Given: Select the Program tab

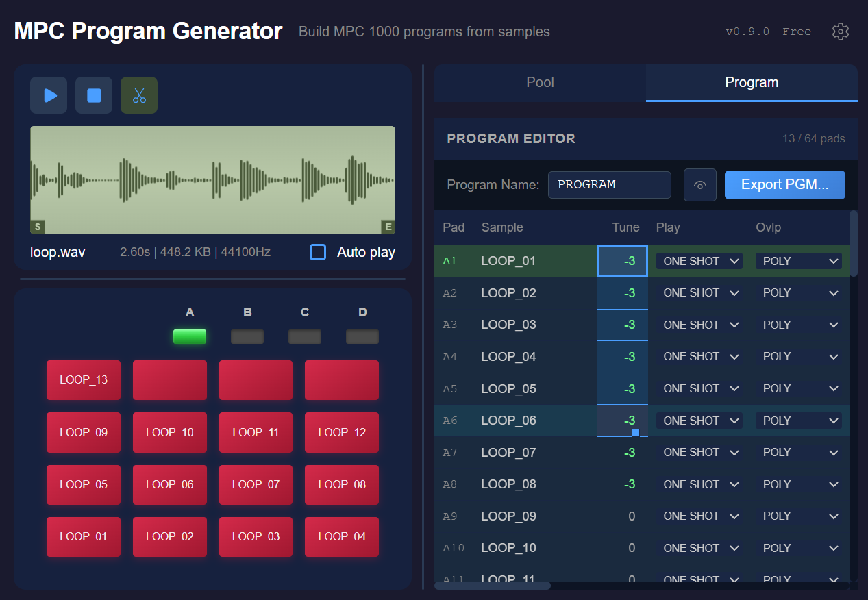Looking at the screenshot, I should 751,82.
